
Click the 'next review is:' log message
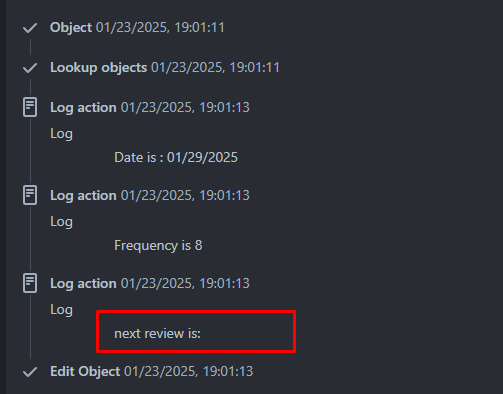tap(157, 333)
